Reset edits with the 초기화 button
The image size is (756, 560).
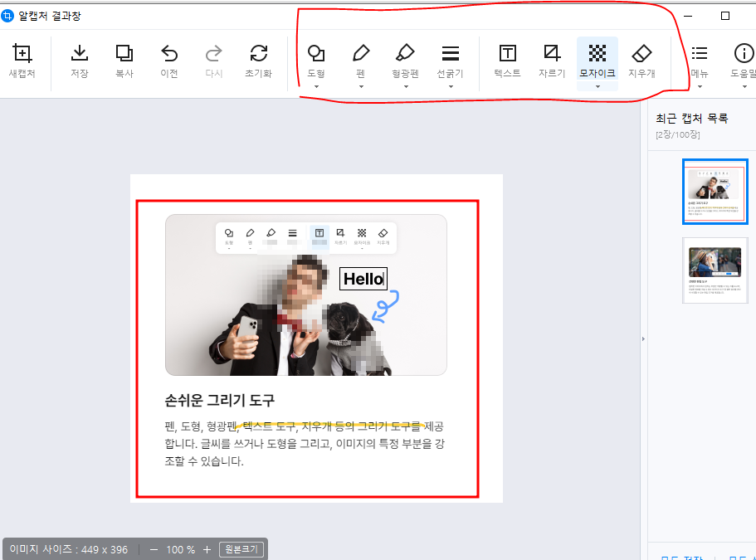259,63
